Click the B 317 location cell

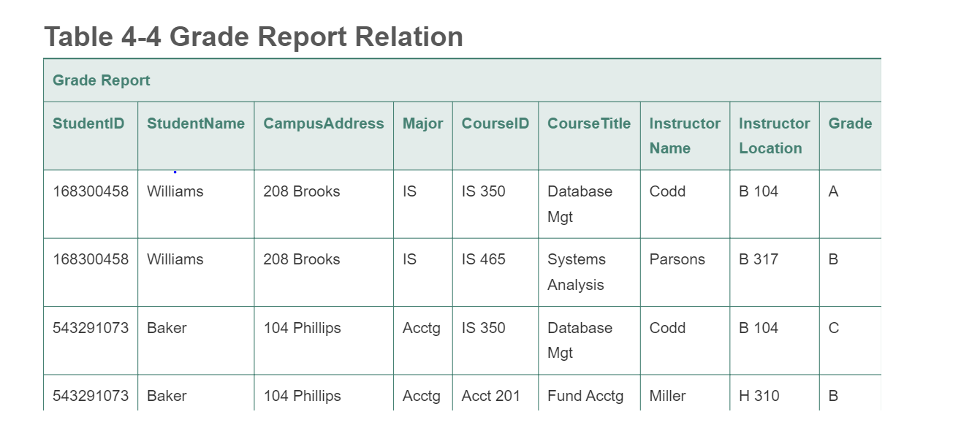coord(759,259)
